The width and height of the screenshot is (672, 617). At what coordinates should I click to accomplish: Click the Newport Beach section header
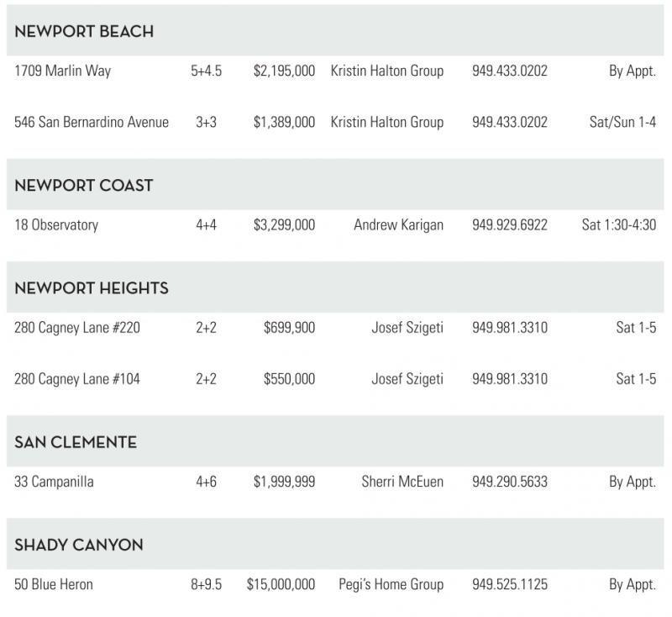[84, 32]
